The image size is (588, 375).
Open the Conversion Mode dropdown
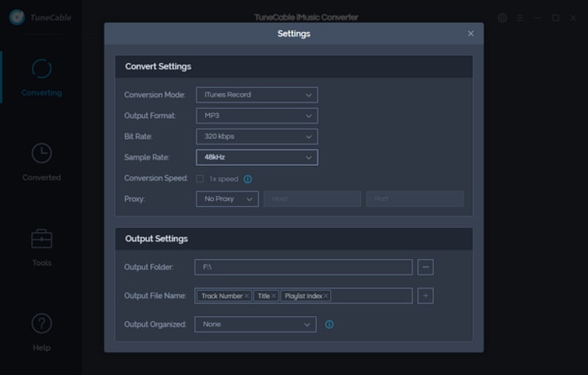257,95
